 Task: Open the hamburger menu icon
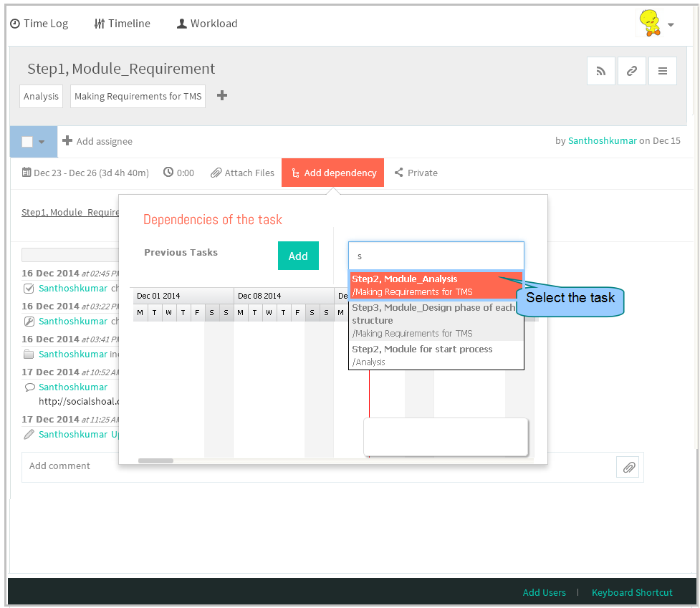(x=663, y=71)
